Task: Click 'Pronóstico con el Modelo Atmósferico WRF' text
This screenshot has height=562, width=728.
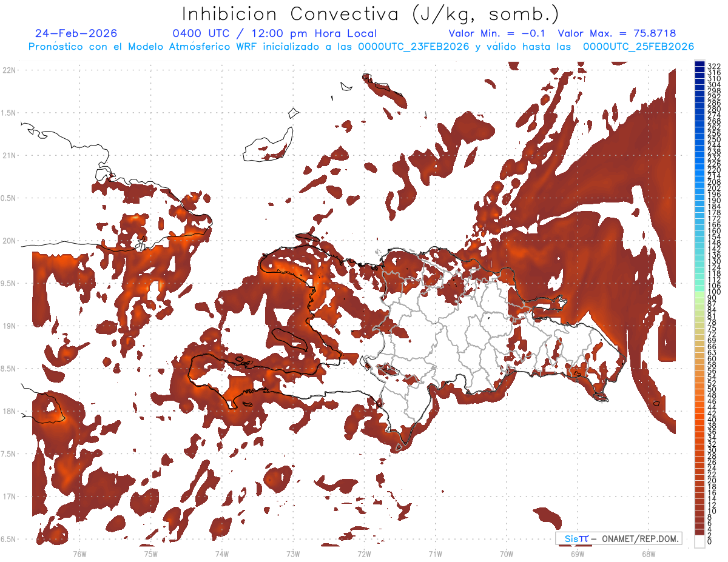Action: click(x=144, y=47)
